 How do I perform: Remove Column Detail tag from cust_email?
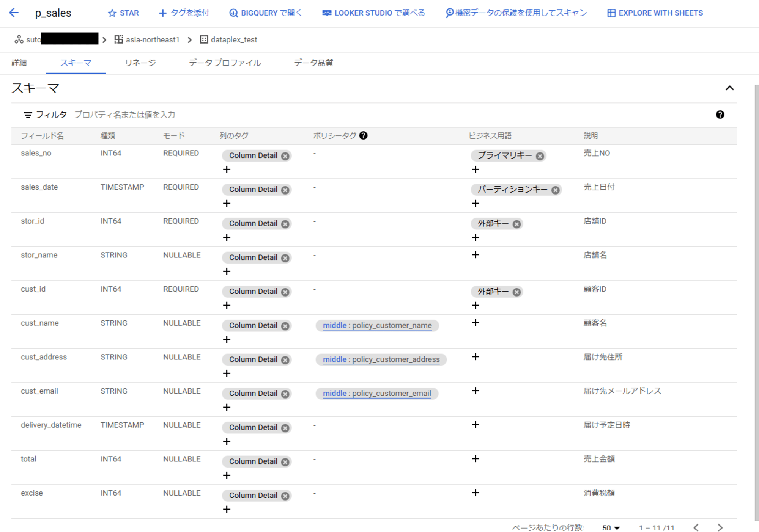point(285,394)
